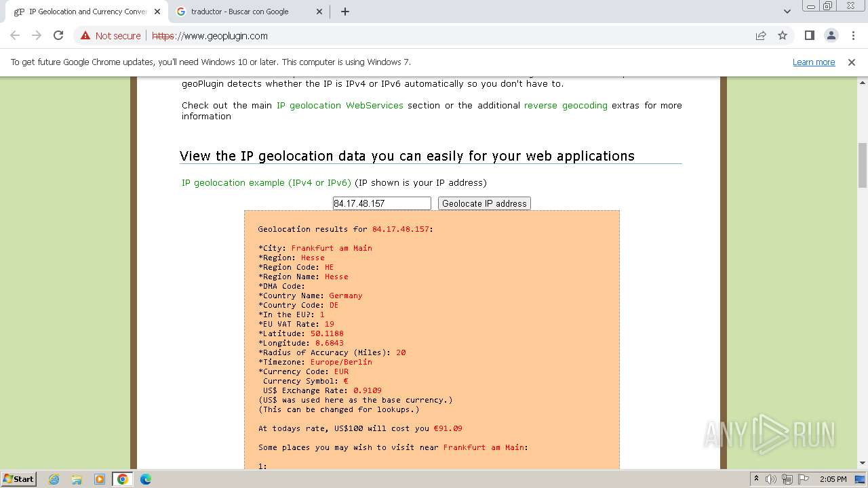The width and height of the screenshot is (868, 488).
Task: Open the Windows Start menu
Action: 19,479
